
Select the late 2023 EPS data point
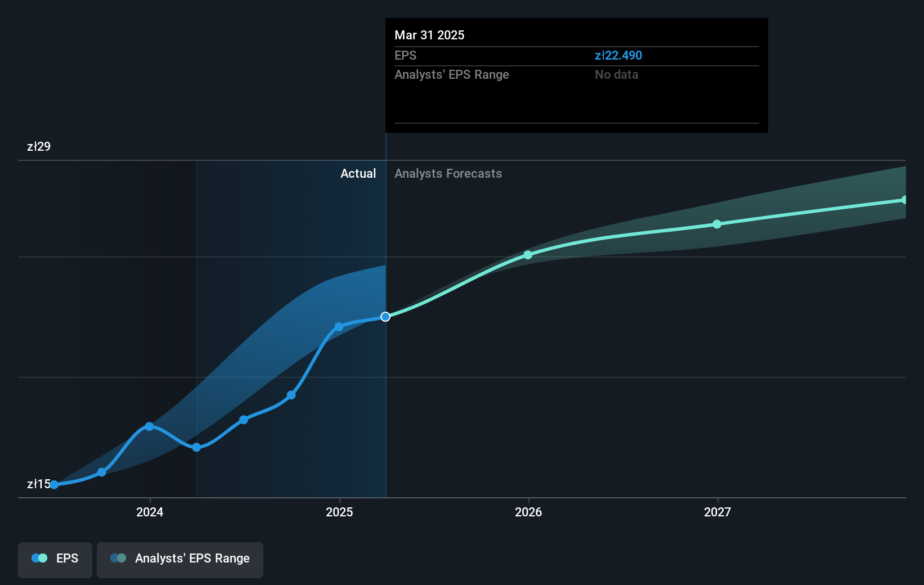[102, 472]
